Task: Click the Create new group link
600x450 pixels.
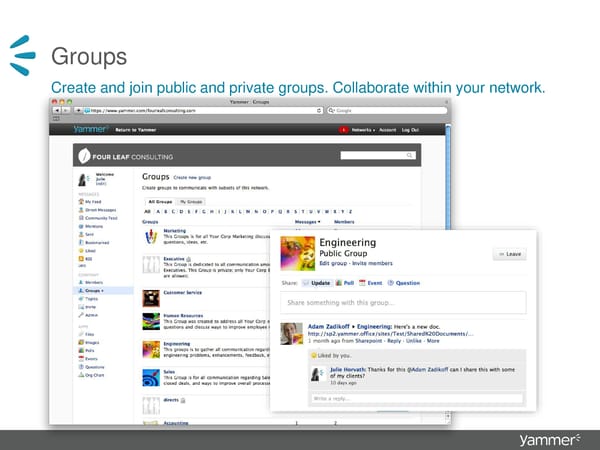Action: coord(192,177)
